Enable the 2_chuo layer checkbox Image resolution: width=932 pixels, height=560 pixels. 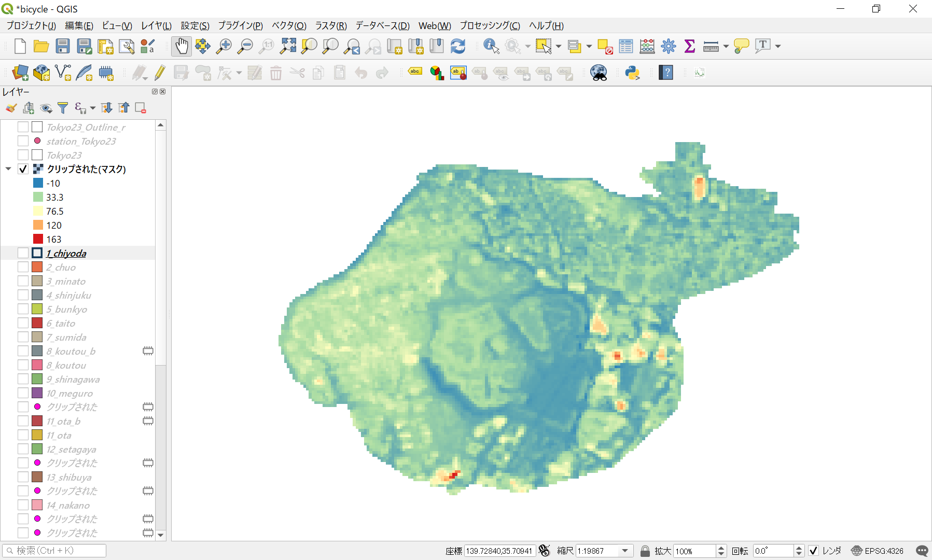[x=23, y=267]
